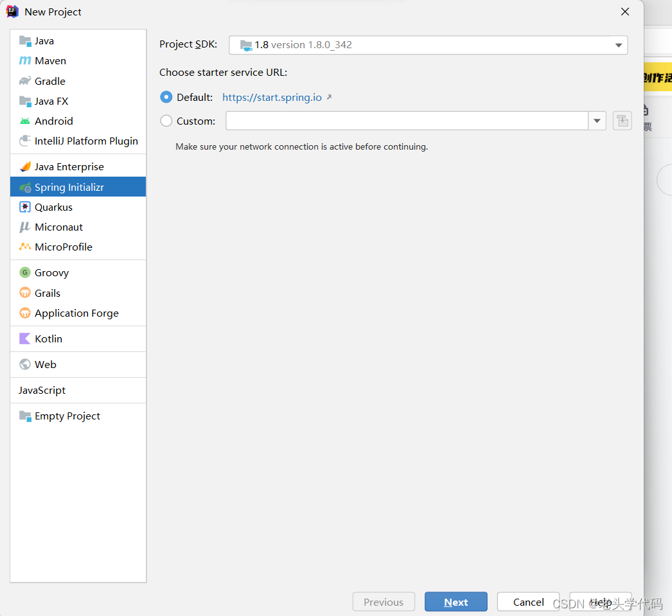The width and height of the screenshot is (672, 616).
Task: Click the Help button
Action: (601, 602)
